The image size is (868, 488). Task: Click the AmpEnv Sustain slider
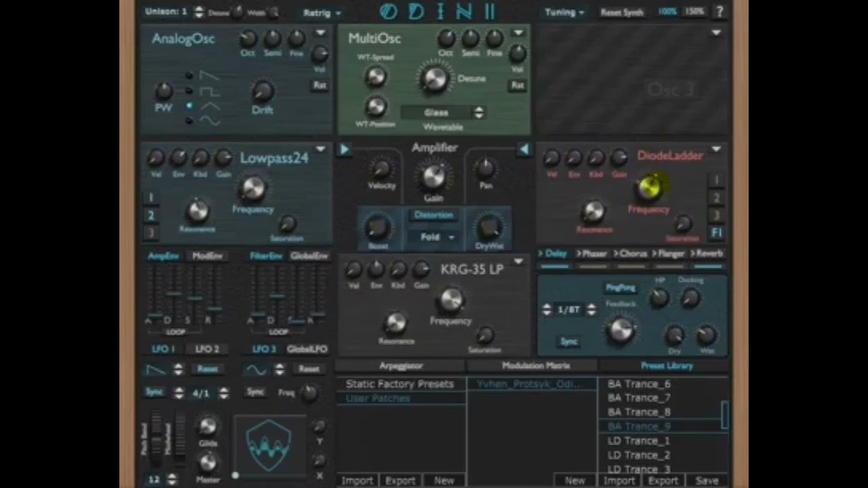195,298
